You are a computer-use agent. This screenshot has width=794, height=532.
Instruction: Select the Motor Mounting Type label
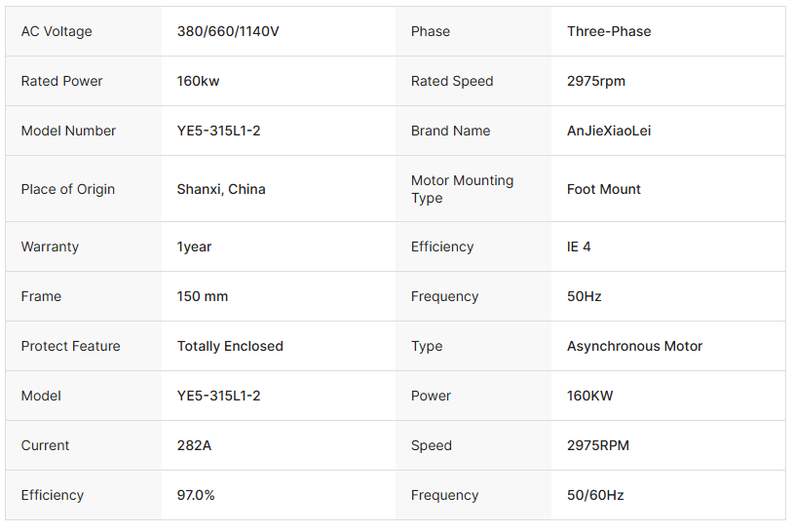(x=462, y=189)
